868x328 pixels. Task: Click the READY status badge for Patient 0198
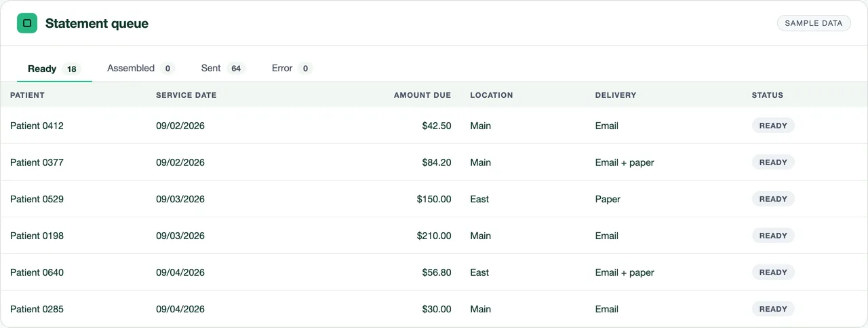tap(773, 236)
